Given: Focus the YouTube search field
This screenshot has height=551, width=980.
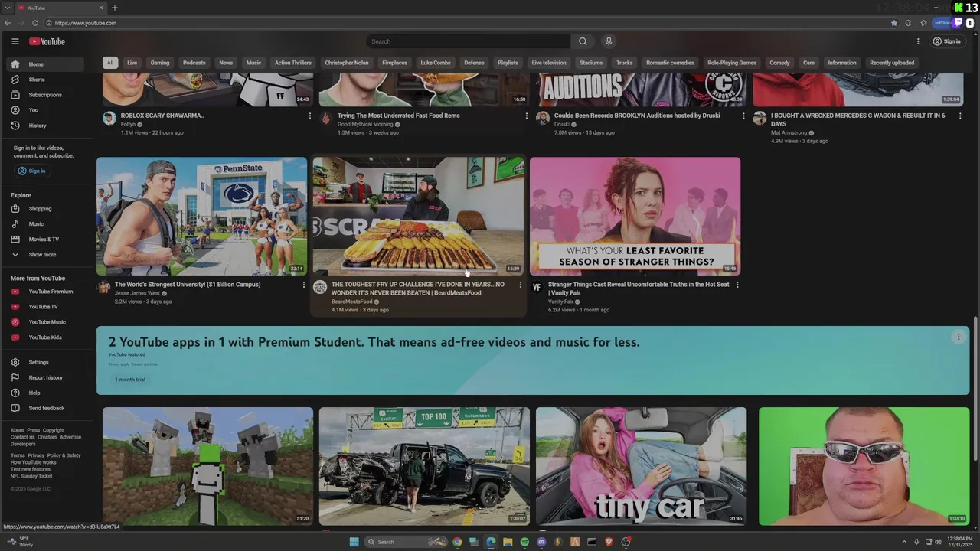Looking at the screenshot, I should [x=469, y=41].
